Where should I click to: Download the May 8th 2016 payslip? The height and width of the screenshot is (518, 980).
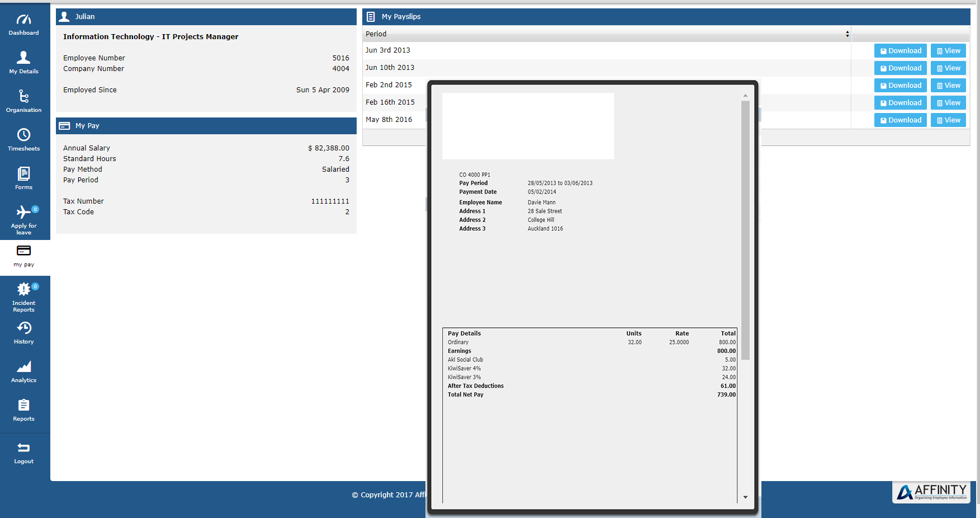tap(901, 120)
